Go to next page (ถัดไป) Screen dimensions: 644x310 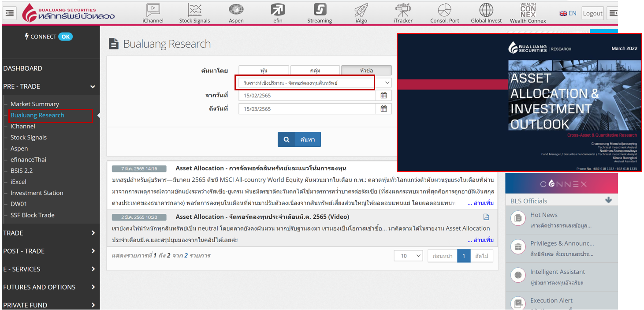(x=482, y=256)
